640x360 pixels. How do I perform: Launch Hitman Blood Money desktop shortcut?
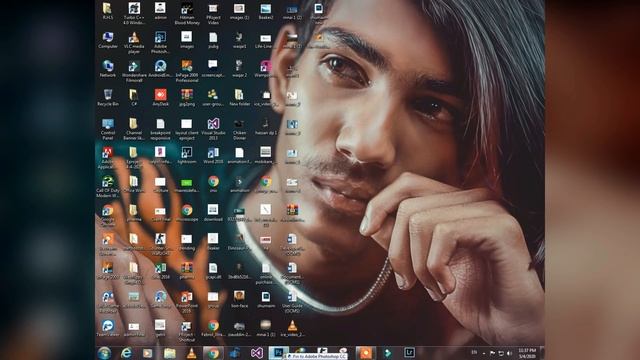tap(187, 14)
